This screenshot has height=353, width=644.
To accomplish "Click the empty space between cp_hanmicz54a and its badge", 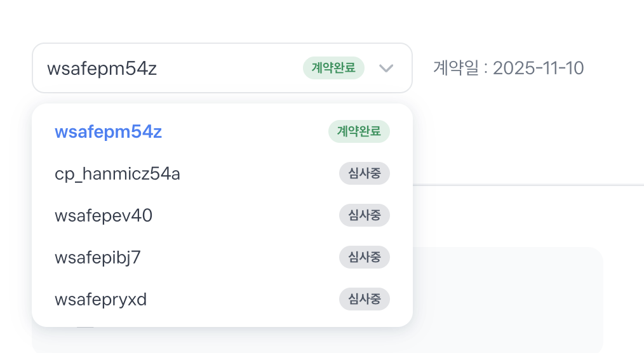I will [260, 173].
